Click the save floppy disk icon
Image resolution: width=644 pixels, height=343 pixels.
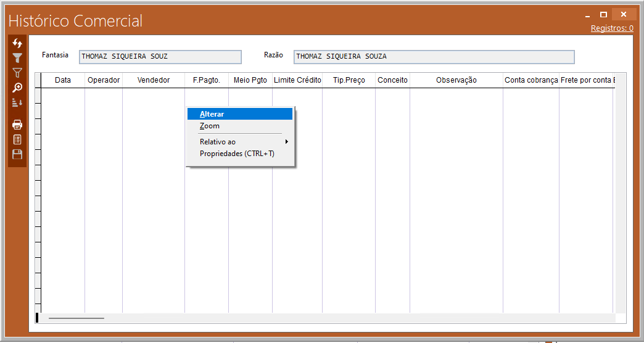pyautogui.click(x=17, y=154)
